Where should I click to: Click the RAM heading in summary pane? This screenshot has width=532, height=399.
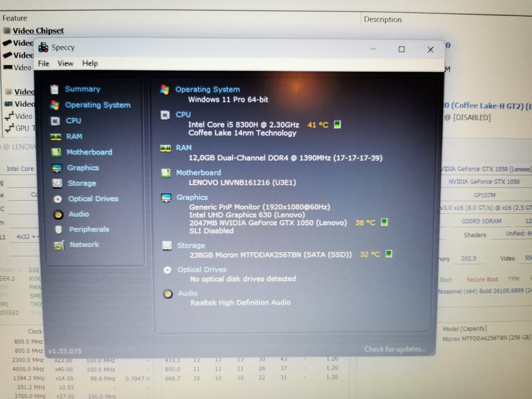(x=183, y=147)
